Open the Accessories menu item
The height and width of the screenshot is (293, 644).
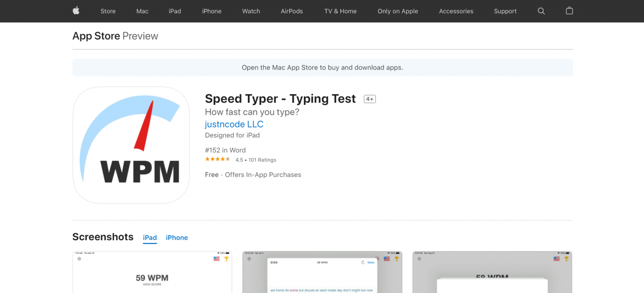(456, 11)
